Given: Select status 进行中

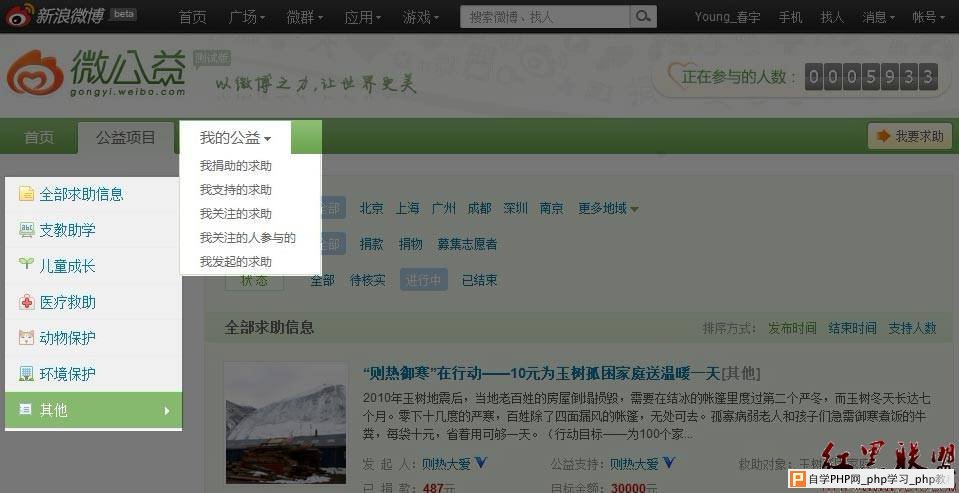Looking at the screenshot, I should click(424, 281).
